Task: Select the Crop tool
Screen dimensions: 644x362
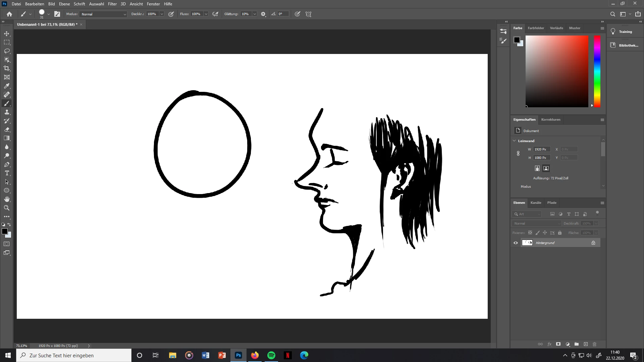Action: (7, 68)
